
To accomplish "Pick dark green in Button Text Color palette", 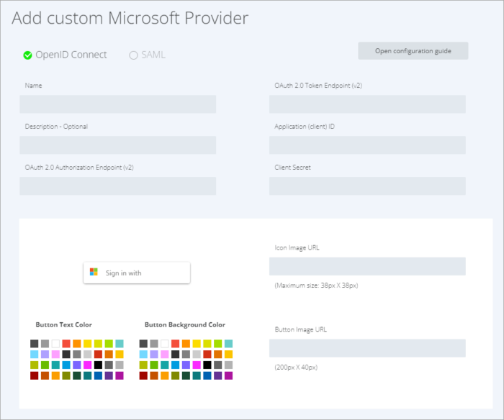I will pos(77,375).
